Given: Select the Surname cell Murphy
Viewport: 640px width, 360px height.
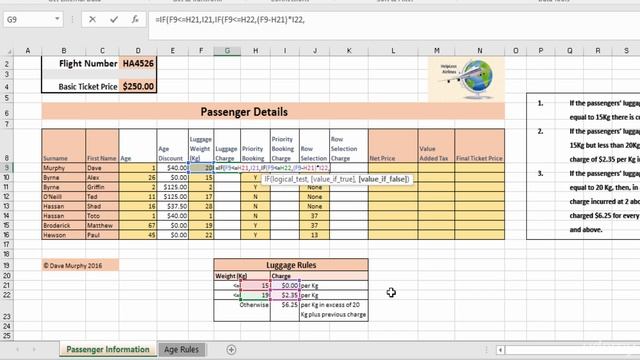Looking at the screenshot, I should coord(64,168).
